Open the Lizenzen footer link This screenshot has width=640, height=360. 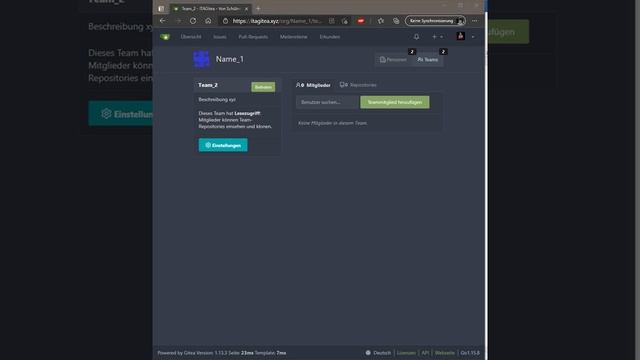click(406, 353)
